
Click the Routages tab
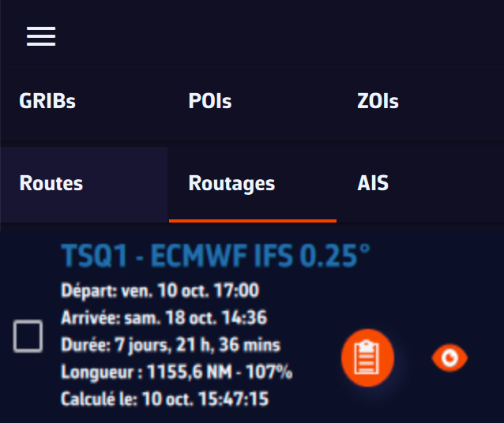pyautogui.click(x=231, y=184)
